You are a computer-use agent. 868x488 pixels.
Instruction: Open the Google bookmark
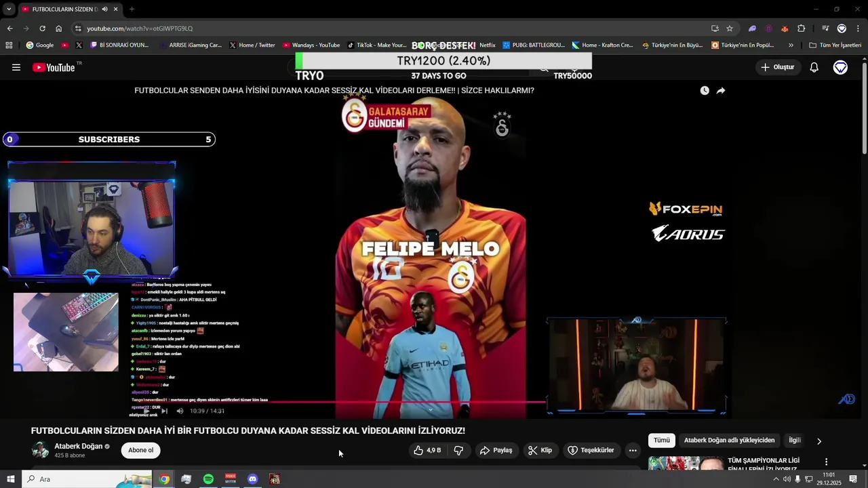pyautogui.click(x=40, y=45)
